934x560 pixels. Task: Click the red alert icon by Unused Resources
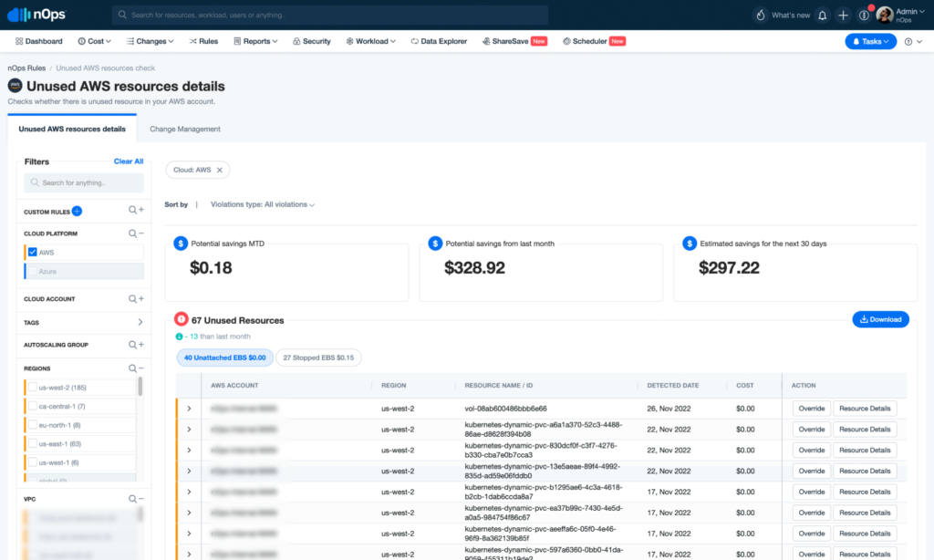(182, 319)
